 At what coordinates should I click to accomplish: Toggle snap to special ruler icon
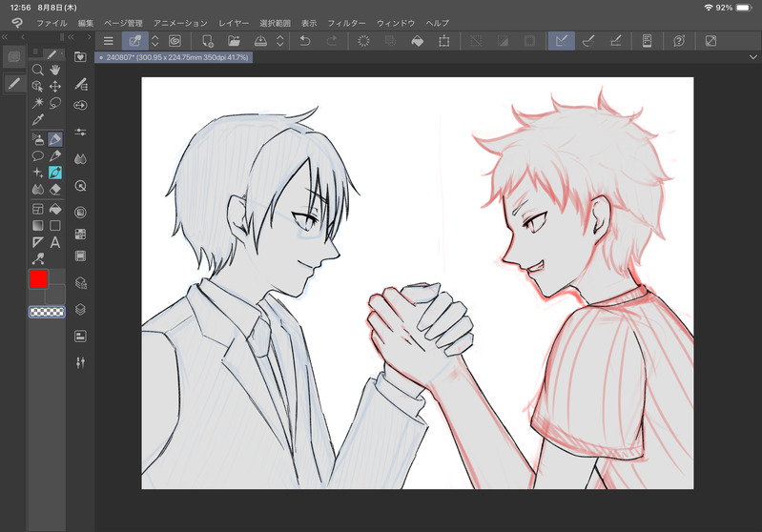(588, 41)
